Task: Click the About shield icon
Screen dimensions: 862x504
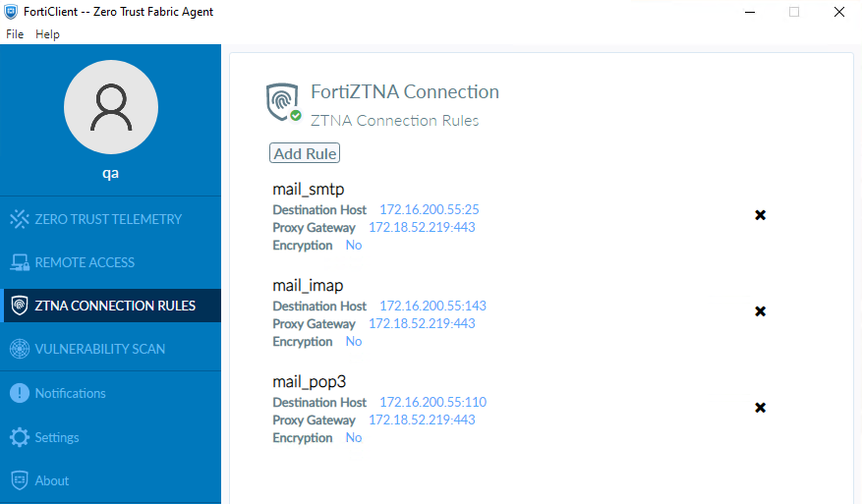Action: (20, 480)
